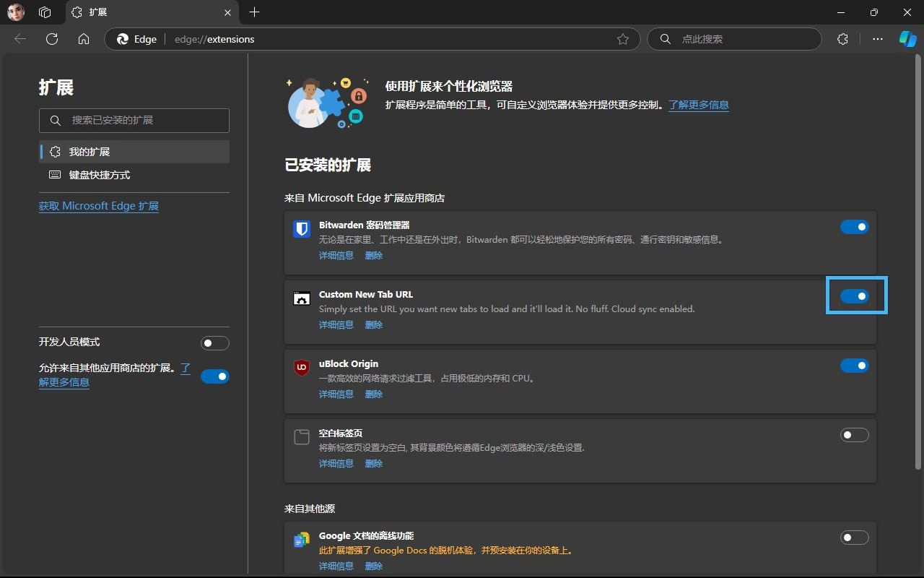Viewport: 924px width, 578px height.
Task: Go to the home page
Action: 84,39
